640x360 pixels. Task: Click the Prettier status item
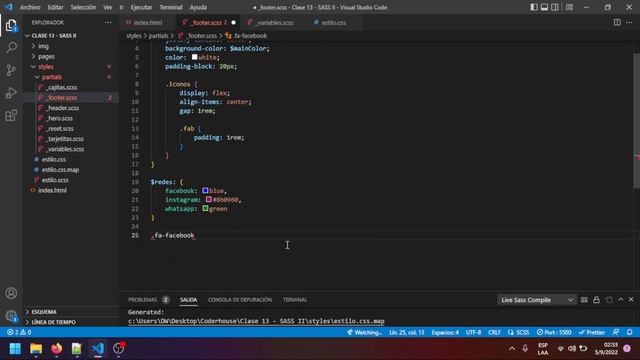pyautogui.click(x=591, y=332)
